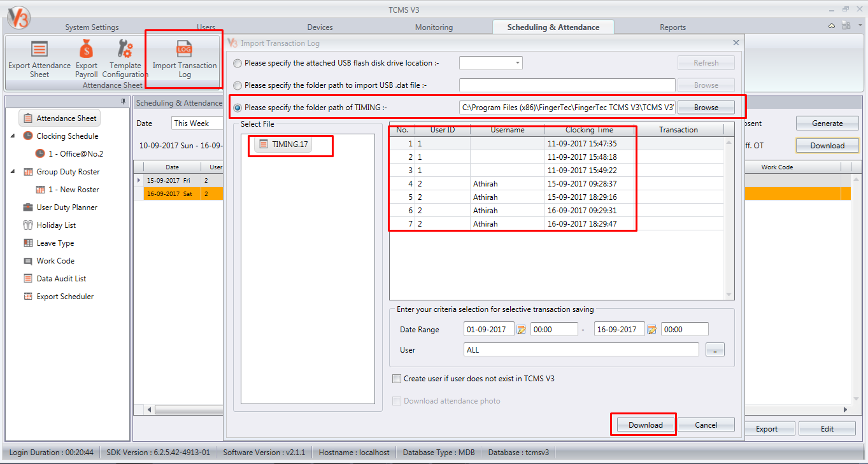The height and width of the screenshot is (464, 868).
Task: Click the TIMING folder path input field
Action: (x=567, y=108)
